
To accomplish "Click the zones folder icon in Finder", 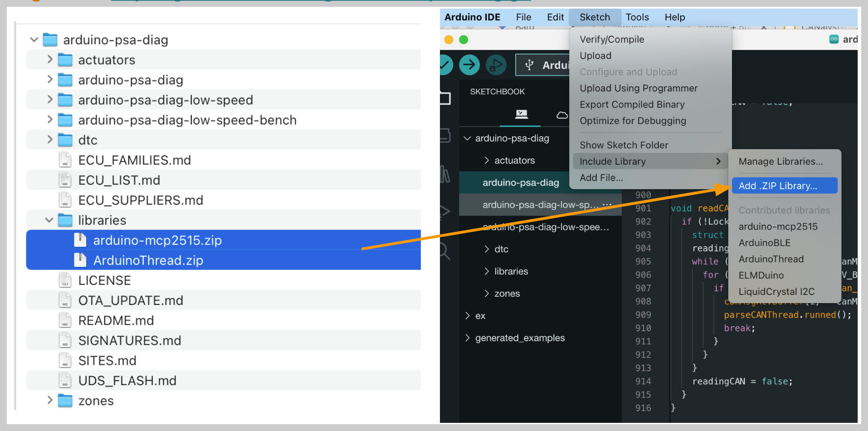I will [65, 401].
